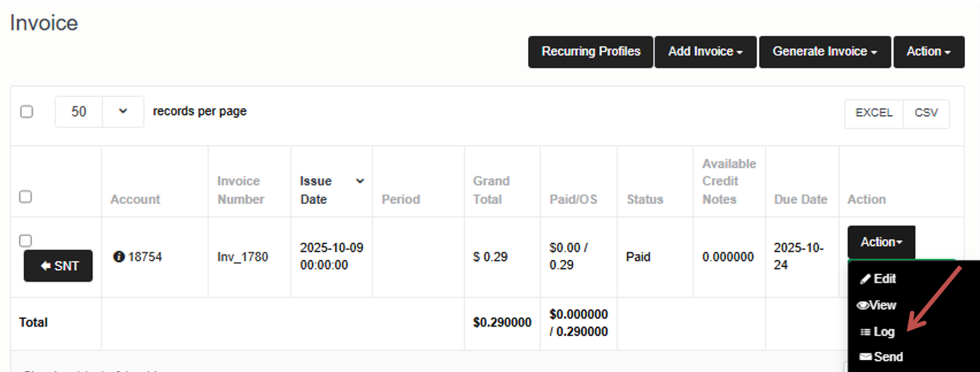Viewport: 980px width, 372px height.
Task: Choose Log from the row action menu
Action: click(x=884, y=332)
